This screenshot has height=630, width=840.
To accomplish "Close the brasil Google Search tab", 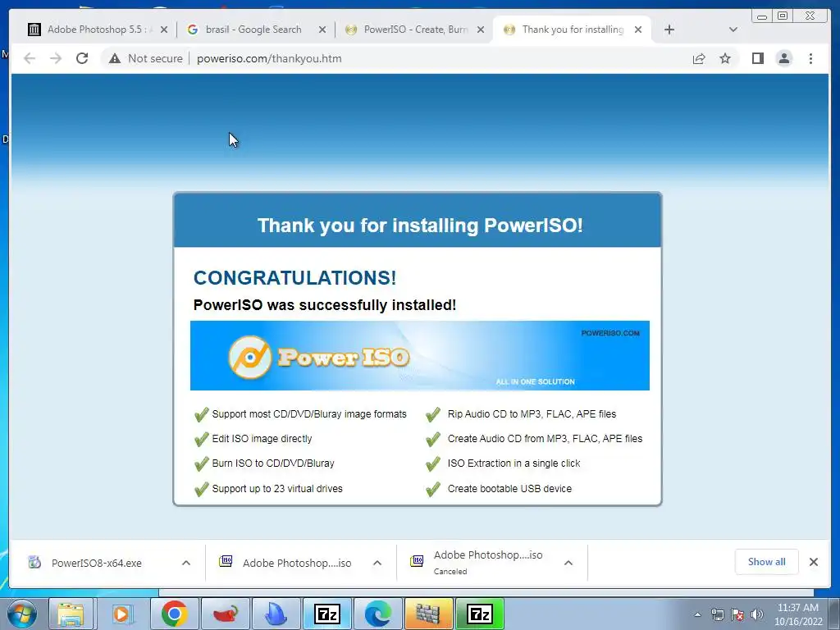I will [x=322, y=30].
